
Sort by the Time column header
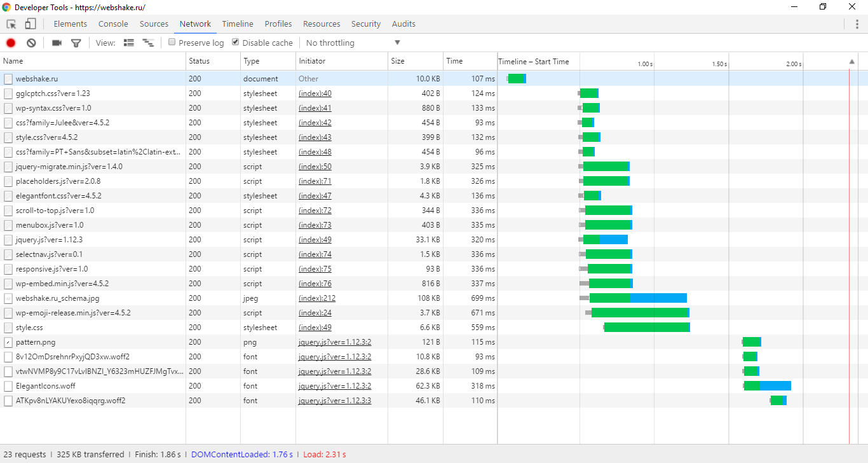click(470, 62)
